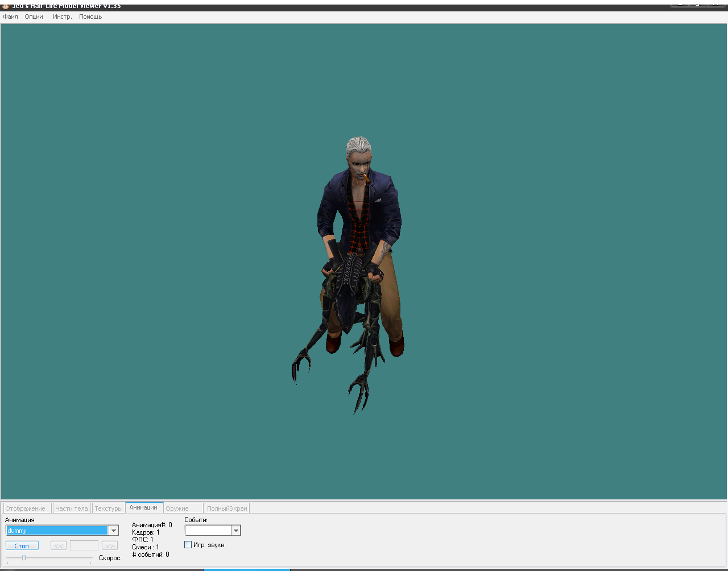Click the Стоп button
The height and width of the screenshot is (571, 728).
pyautogui.click(x=22, y=545)
